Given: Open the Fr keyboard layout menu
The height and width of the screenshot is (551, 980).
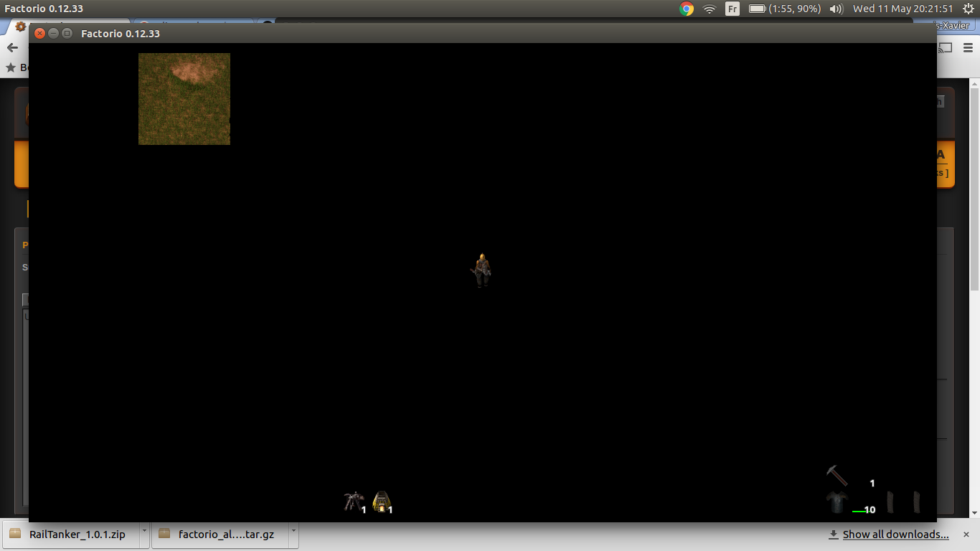Looking at the screenshot, I should [732, 9].
